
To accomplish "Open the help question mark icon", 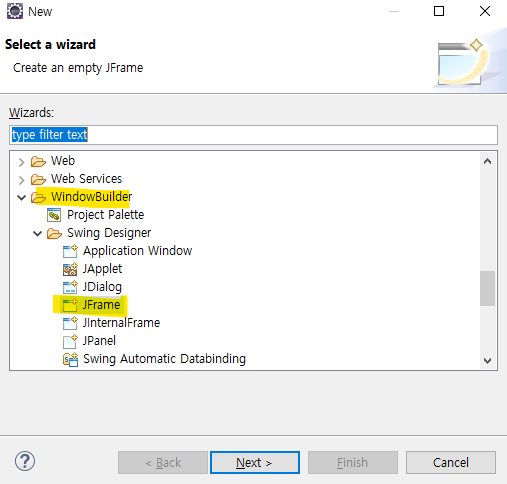I will (25, 461).
